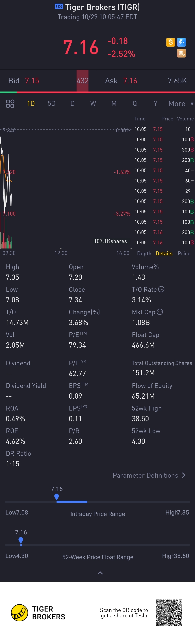
Task: Select the Details tab
Action: pos(164,254)
